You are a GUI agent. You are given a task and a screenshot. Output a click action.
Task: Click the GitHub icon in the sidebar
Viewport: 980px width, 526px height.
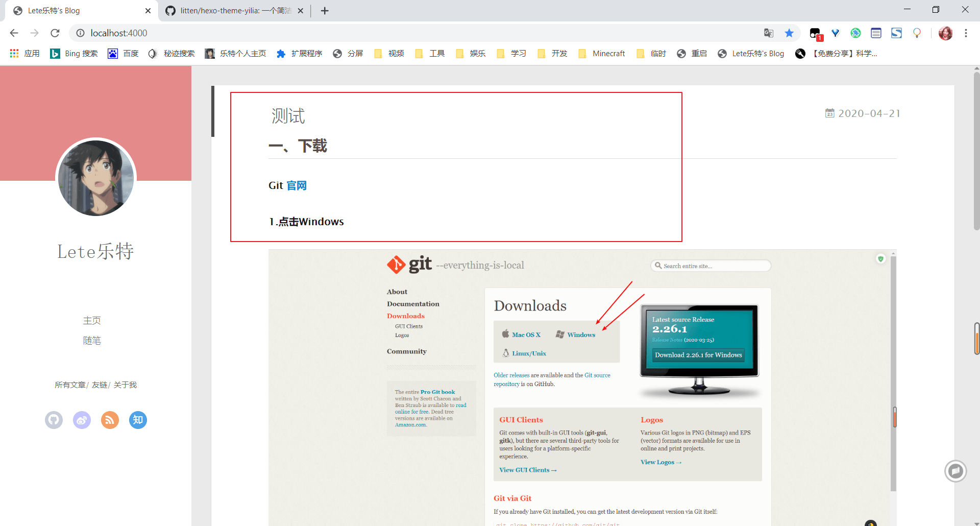point(54,420)
